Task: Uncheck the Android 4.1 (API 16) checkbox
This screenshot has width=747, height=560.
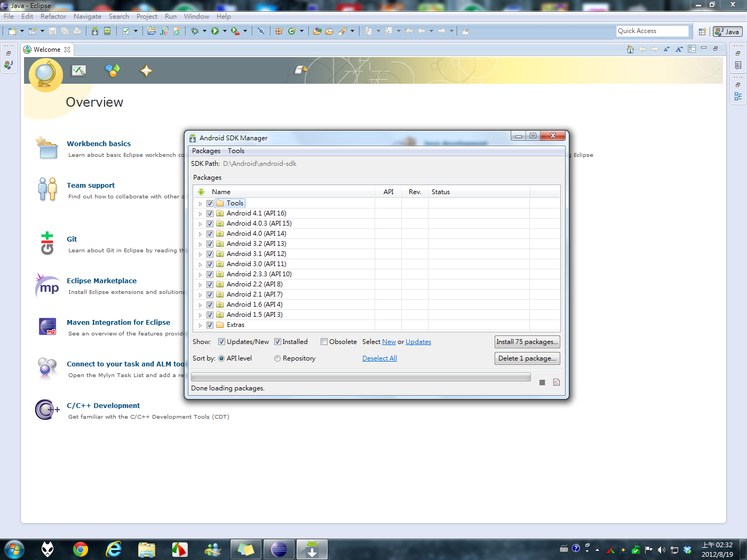Action: (210, 213)
